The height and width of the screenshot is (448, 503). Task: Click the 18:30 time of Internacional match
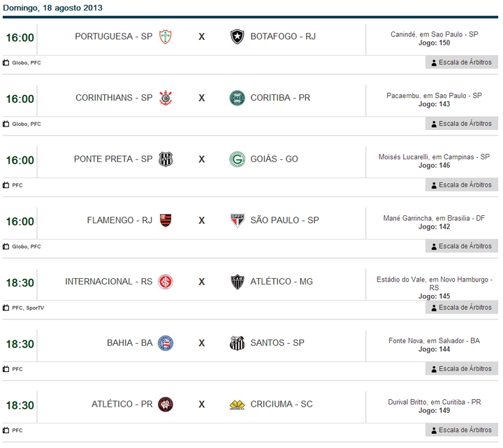(x=20, y=282)
